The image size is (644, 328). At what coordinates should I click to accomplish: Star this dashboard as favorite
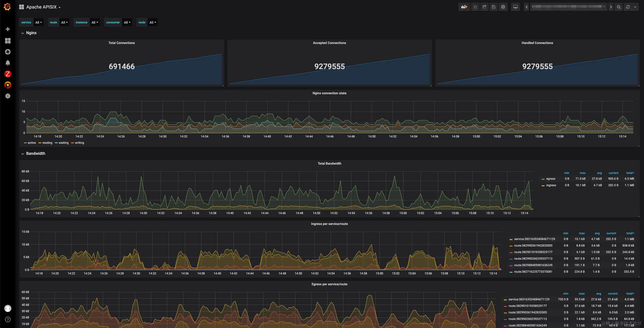pos(475,7)
